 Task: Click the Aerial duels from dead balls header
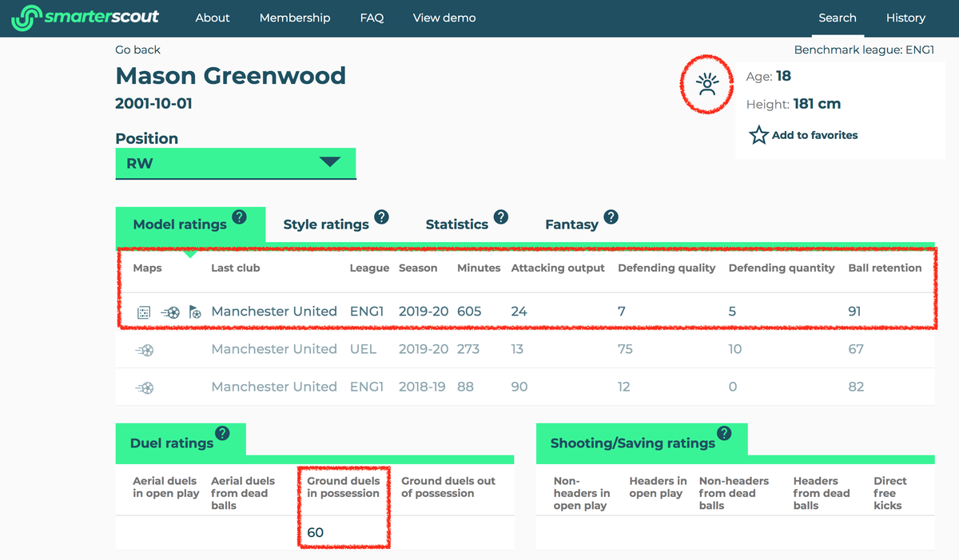pos(243,493)
